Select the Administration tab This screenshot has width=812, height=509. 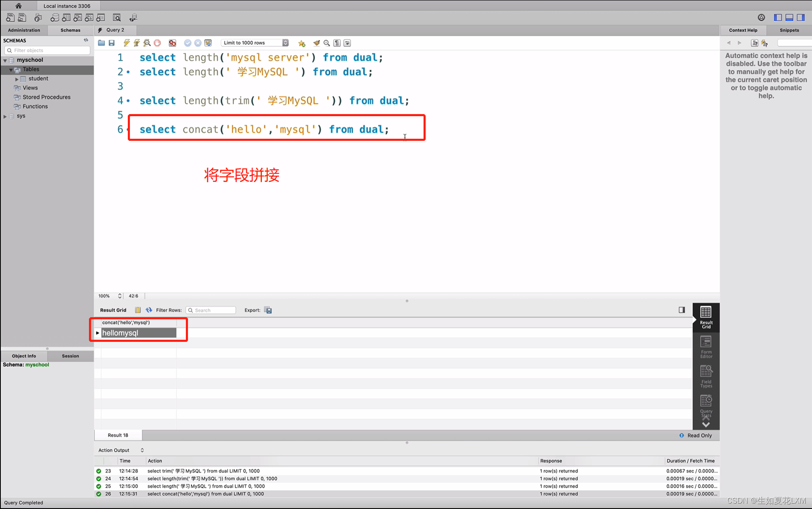coord(23,30)
